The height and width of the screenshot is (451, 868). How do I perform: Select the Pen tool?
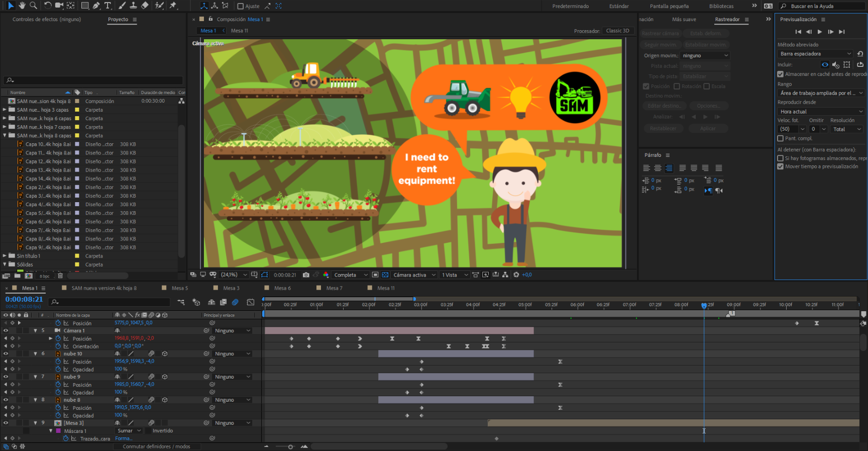(x=96, y=6)
